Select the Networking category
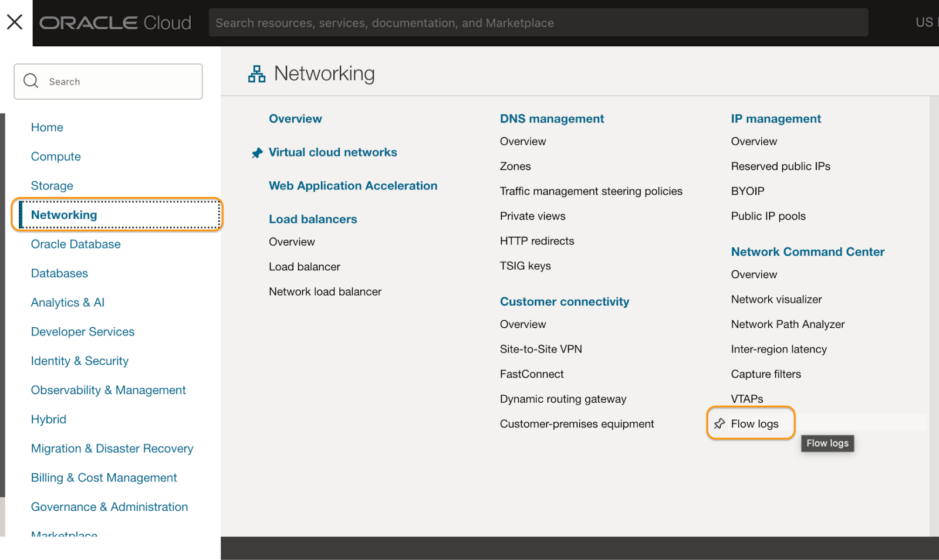Image resolution: width=939 pixels, height=560 pixels. point(64,215)
